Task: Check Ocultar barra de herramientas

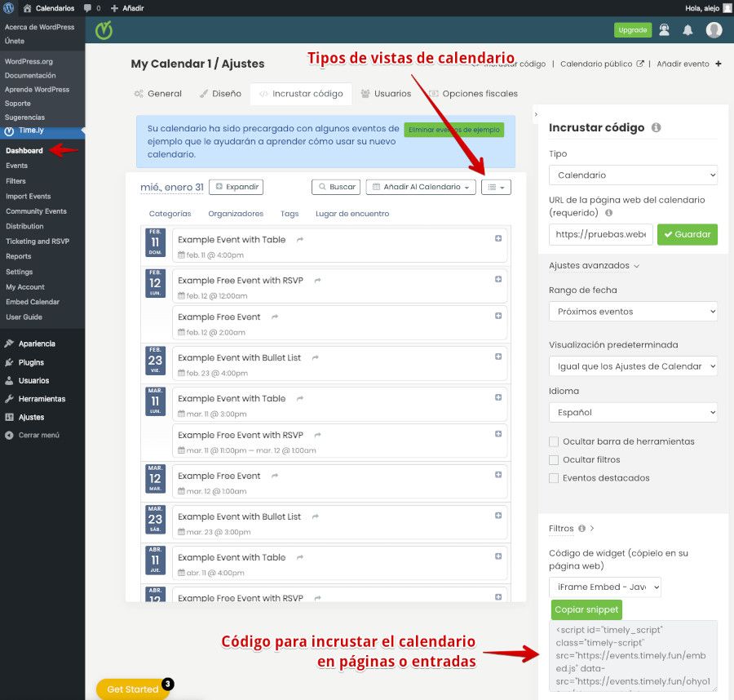Action: [x=554, y=441]
